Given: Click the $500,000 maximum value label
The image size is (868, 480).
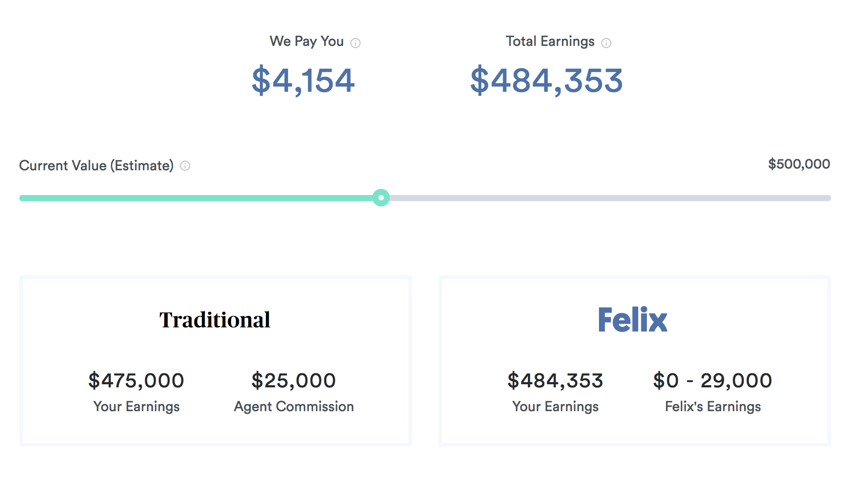Looking at the screenshot, I should (799, 164).
